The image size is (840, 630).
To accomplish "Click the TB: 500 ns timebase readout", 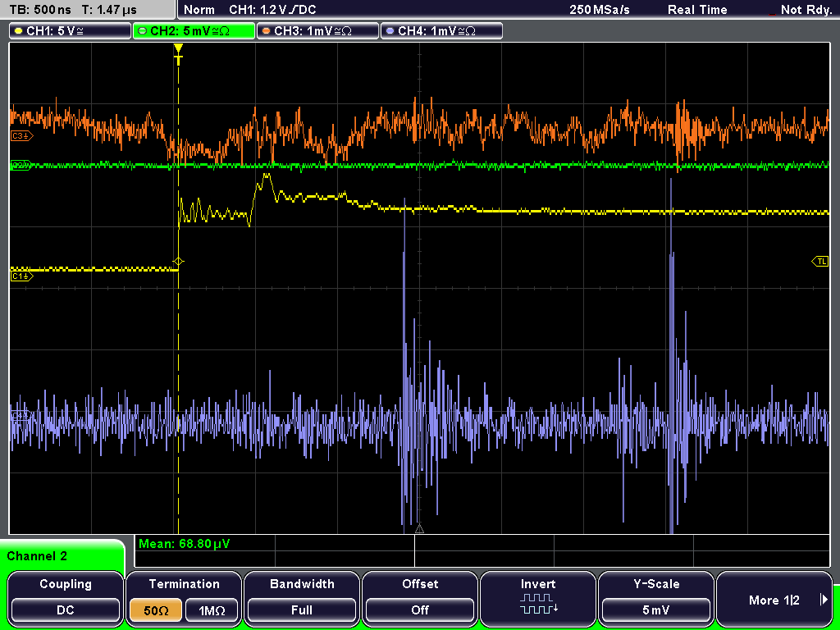I will [40, 10].
